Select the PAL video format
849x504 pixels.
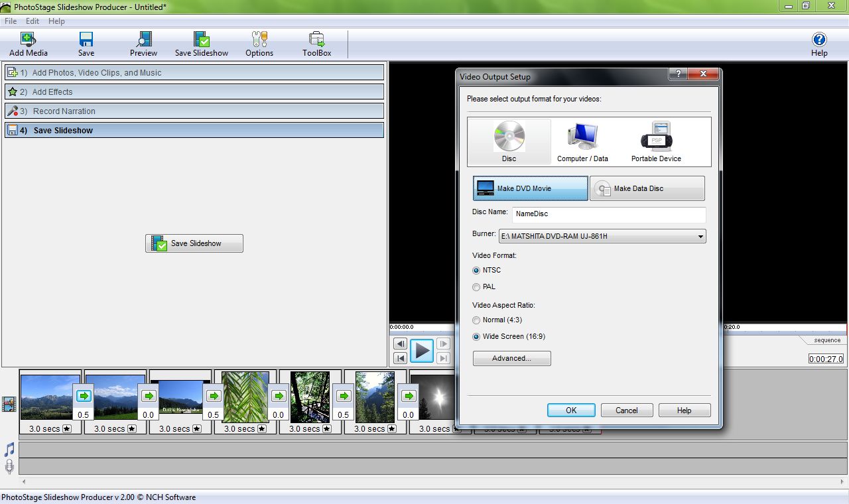(476, 287)
